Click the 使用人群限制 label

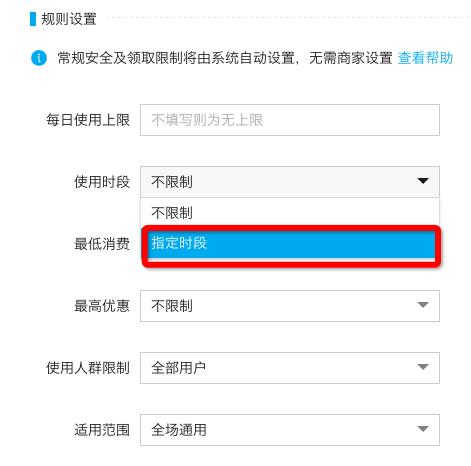[88, 368]
